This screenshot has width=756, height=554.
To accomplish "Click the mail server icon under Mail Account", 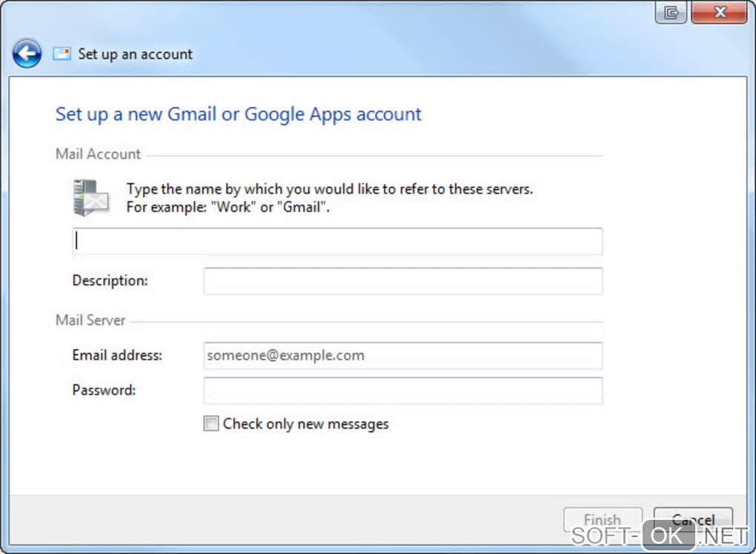I will click(x=90, y=197).
